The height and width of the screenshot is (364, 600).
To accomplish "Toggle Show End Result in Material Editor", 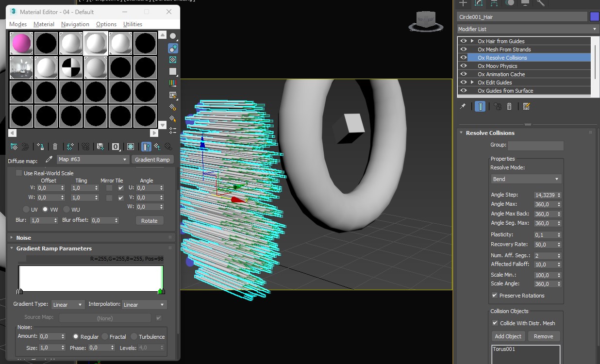I will pos(146,147).
